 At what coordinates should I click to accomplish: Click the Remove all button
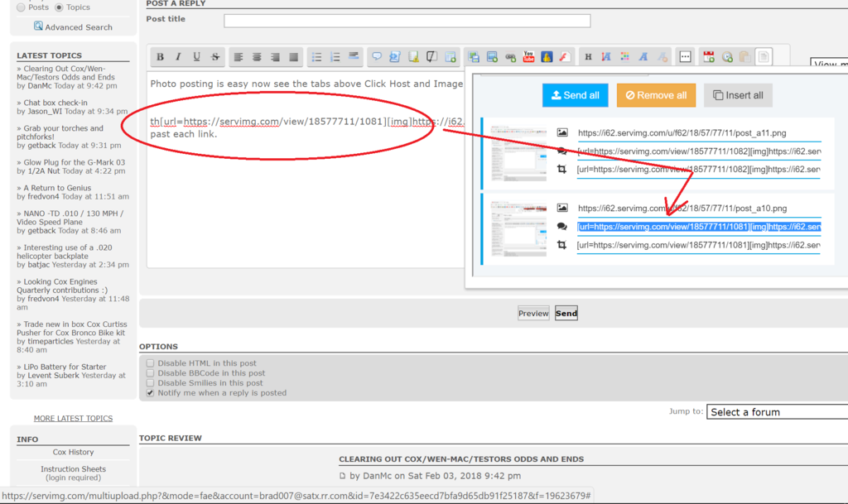click(656, 95)
